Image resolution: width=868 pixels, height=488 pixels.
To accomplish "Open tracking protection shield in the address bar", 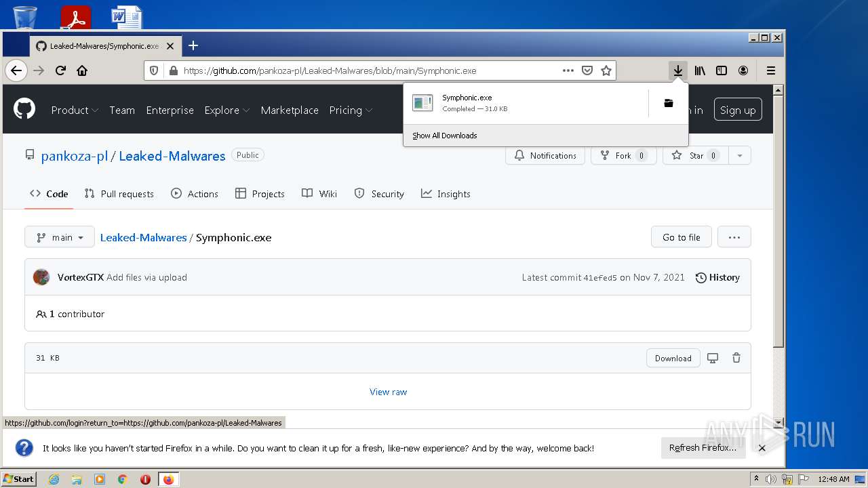I will coord(154,70).
